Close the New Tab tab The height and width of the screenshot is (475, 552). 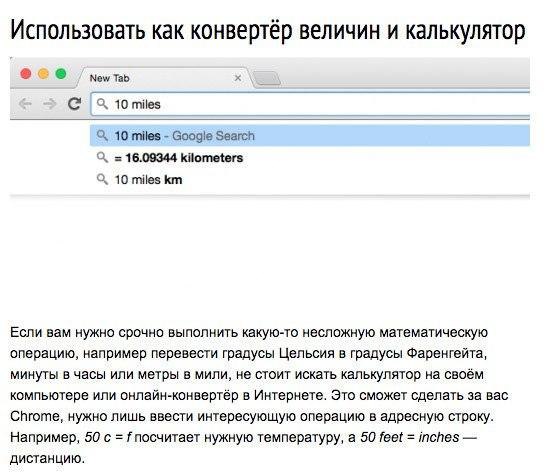coord(238,78)
